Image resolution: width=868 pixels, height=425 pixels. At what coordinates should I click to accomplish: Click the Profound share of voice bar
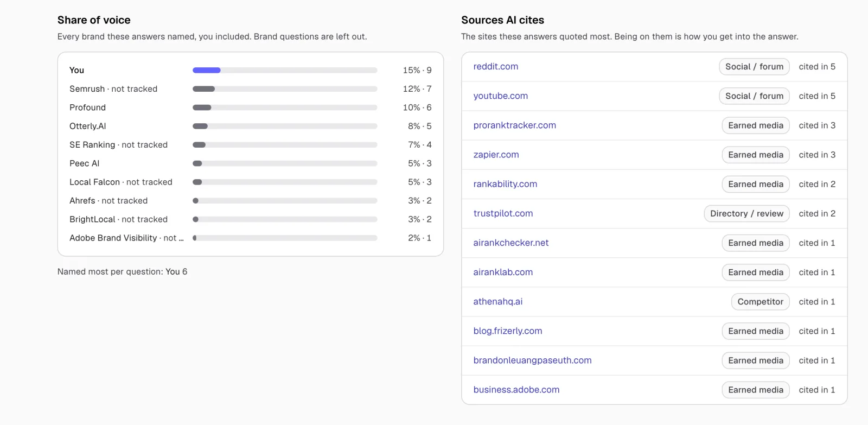tap(285, 107)
